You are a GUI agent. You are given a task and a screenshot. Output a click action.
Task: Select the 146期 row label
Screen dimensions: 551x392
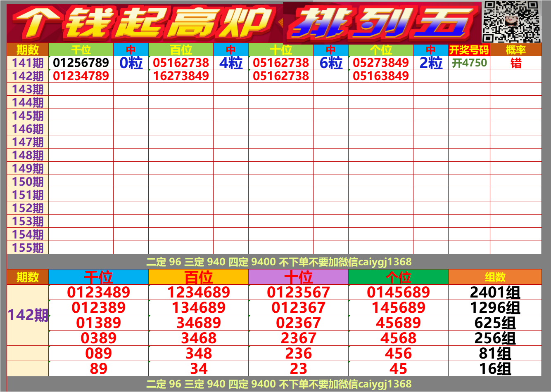28,129
